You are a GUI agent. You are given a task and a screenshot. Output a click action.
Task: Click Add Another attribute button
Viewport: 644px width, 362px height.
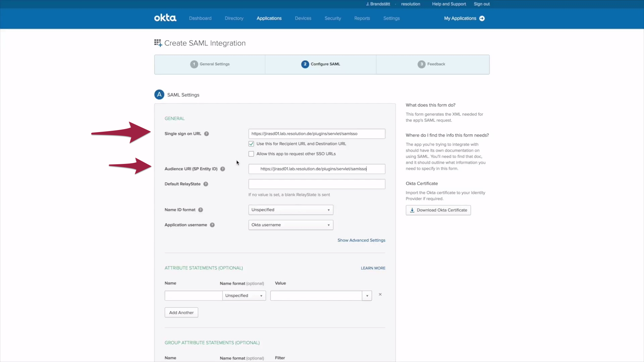(181, 312)
